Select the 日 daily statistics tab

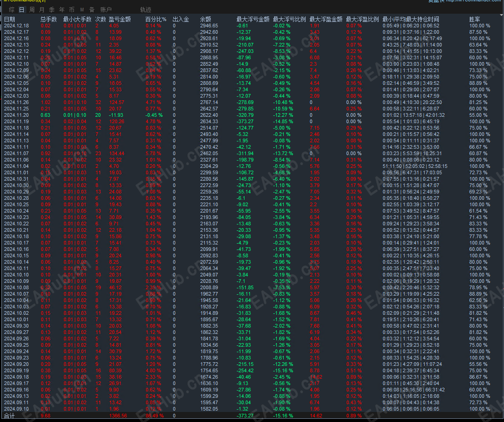[x=21, y=10]
